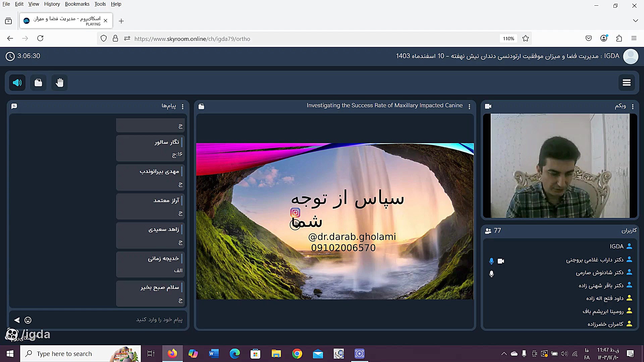644x362 pixels.
Task: Open messages panel options menu
Action: click(x=182, y=107)
